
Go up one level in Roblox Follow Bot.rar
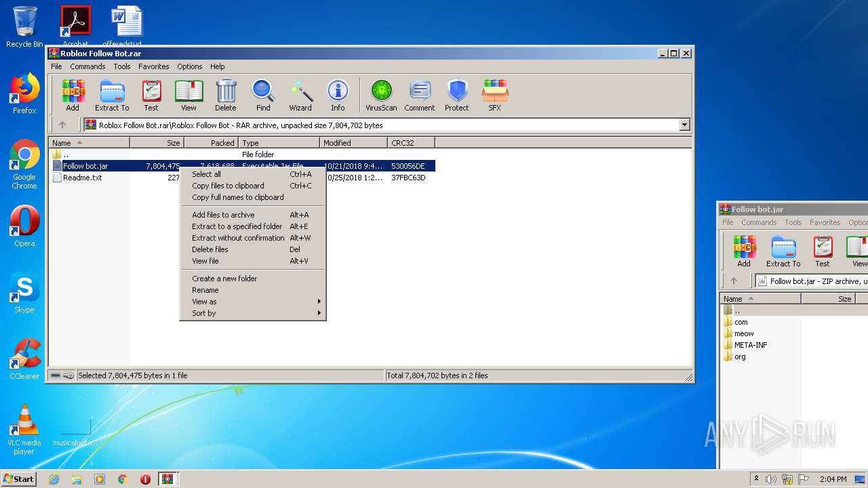pos(62,125)
